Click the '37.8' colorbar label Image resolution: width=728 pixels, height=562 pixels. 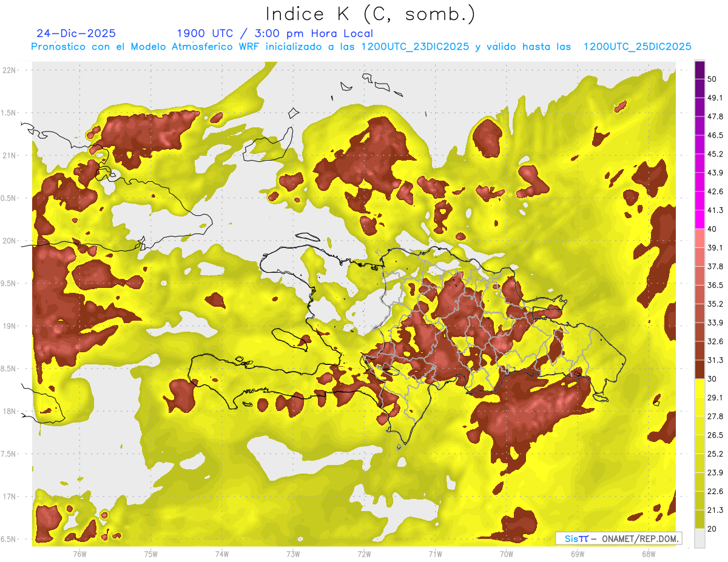click(715, 266)
